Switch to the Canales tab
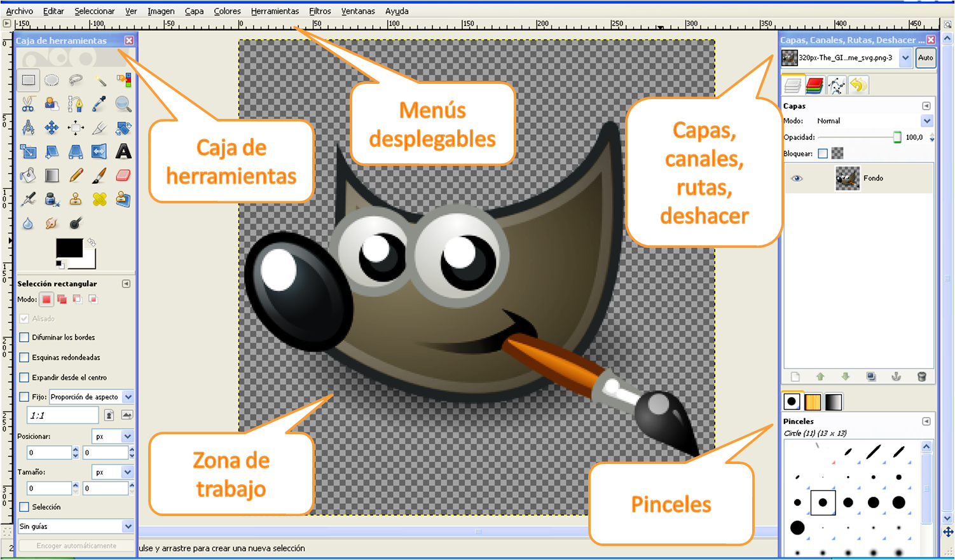The image size is (955, 560). tap(814, 85)
